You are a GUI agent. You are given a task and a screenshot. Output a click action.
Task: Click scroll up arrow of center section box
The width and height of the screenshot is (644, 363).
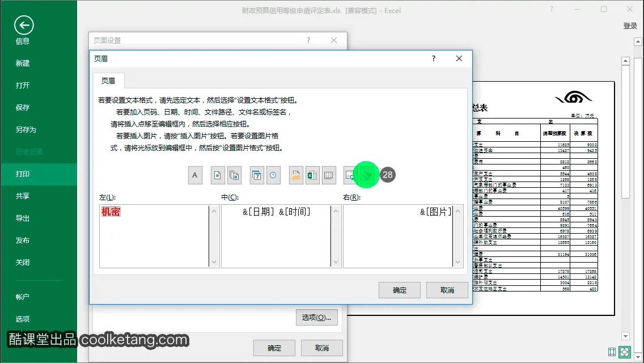(x=336, y=211)
